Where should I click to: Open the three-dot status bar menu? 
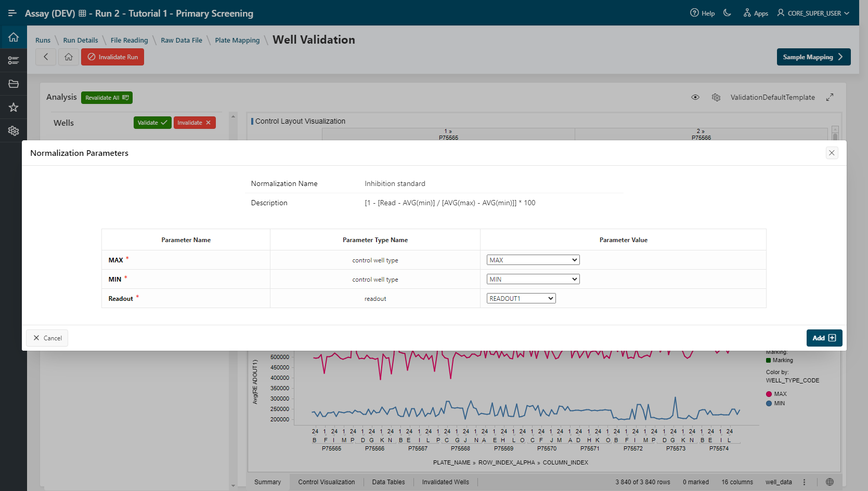coord(805,482)
